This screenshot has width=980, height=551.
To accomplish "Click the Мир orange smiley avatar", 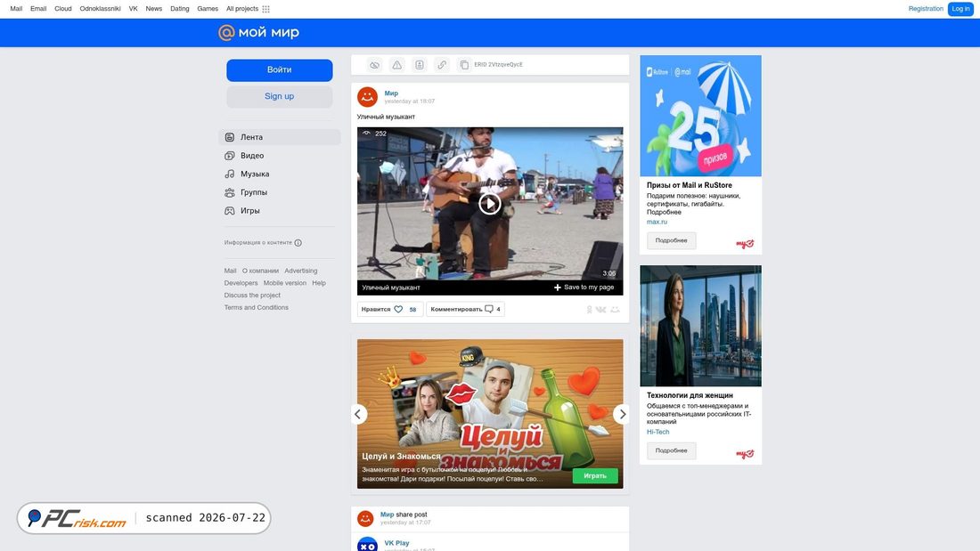I will tap(367, 97).
